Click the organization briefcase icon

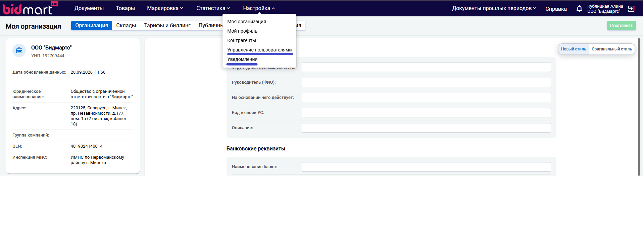point(19,50)
